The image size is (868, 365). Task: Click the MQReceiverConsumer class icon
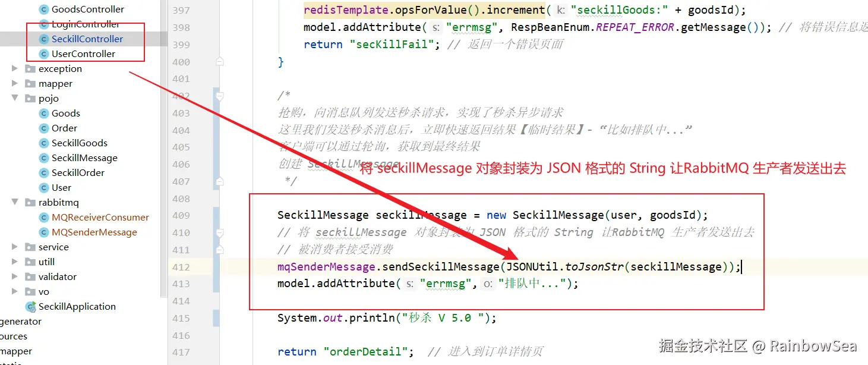point(43,218)
